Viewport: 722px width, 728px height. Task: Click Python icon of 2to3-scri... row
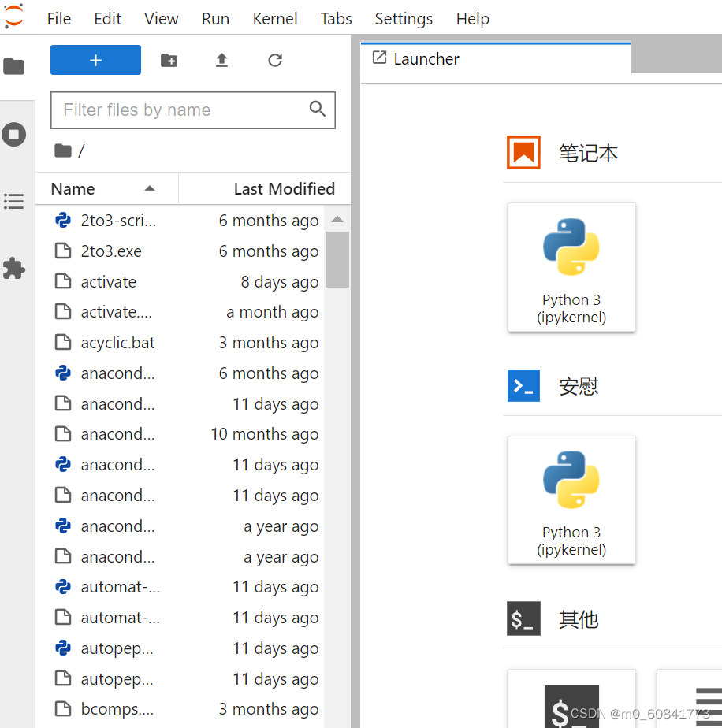click(63, 220)
